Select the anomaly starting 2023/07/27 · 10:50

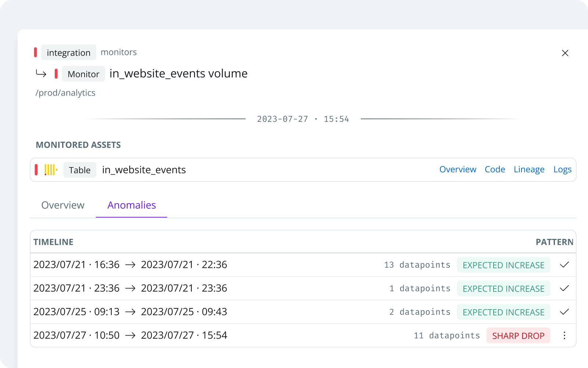coord(303,335)
